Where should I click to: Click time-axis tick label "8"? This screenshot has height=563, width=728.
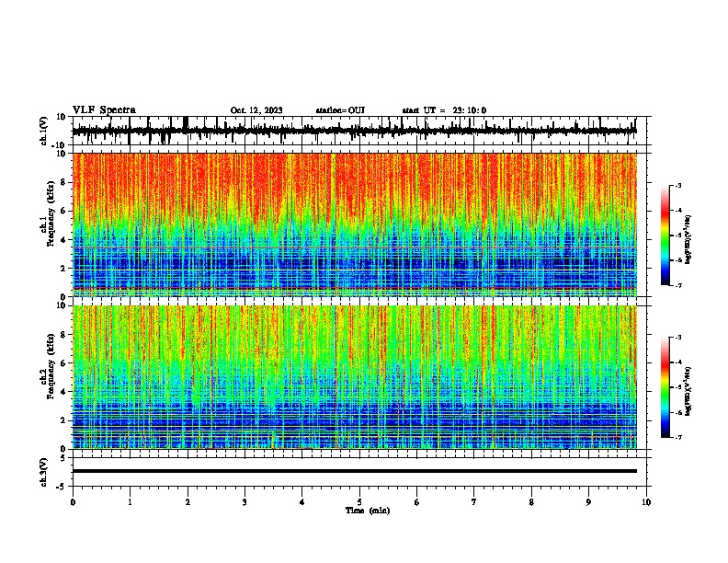tap(531, 502)
